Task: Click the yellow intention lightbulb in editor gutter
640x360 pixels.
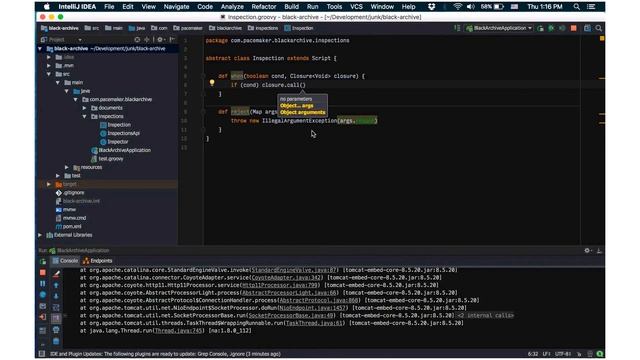Action: (212, 83)
